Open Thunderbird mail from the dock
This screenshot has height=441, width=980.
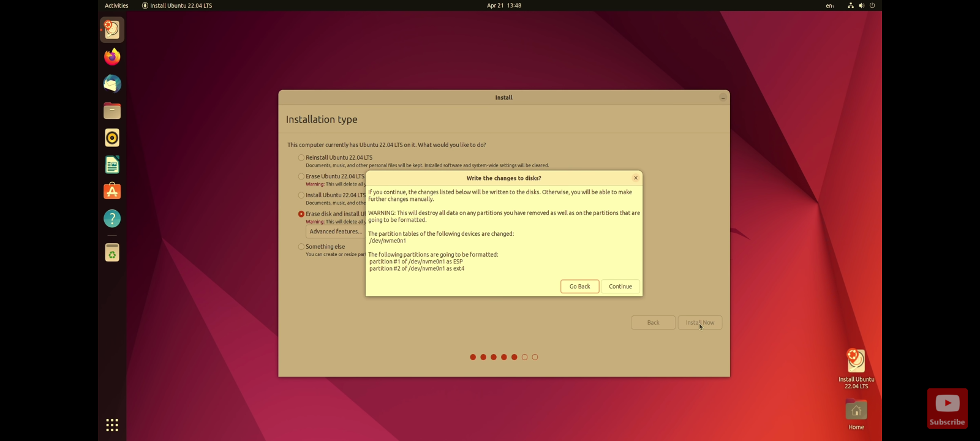click(112, 84)
